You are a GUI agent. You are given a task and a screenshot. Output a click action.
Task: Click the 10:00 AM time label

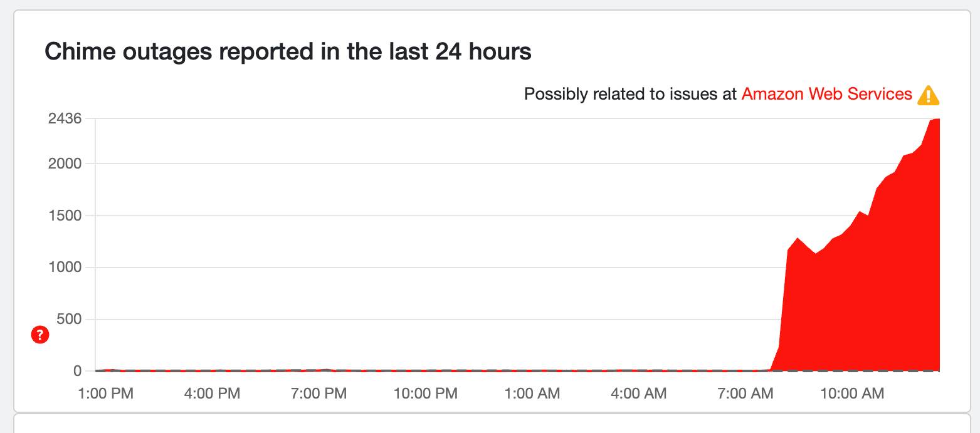(x=852, y=394)
